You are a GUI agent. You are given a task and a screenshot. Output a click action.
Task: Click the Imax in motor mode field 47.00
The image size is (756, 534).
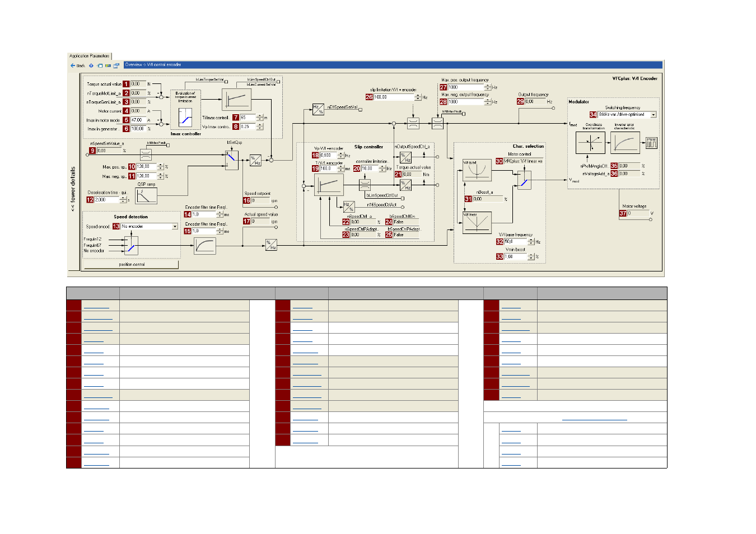pyautogui.click(x=138, y=120)
